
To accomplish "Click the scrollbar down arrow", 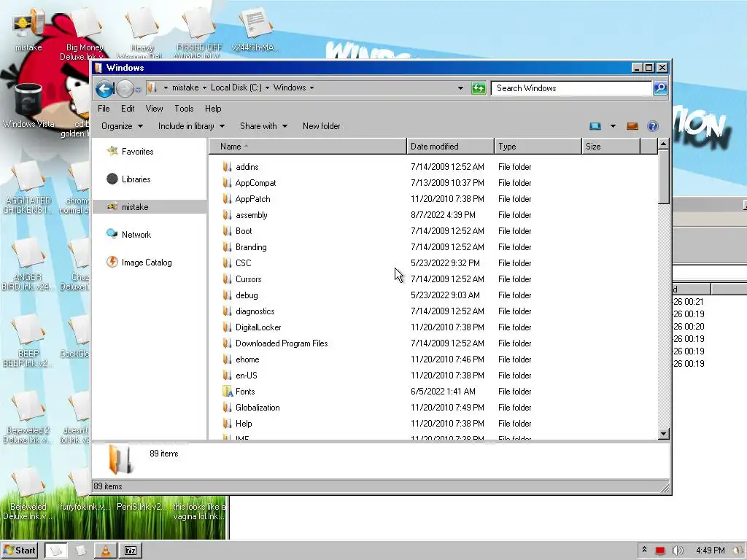I will tap(663, 434).
